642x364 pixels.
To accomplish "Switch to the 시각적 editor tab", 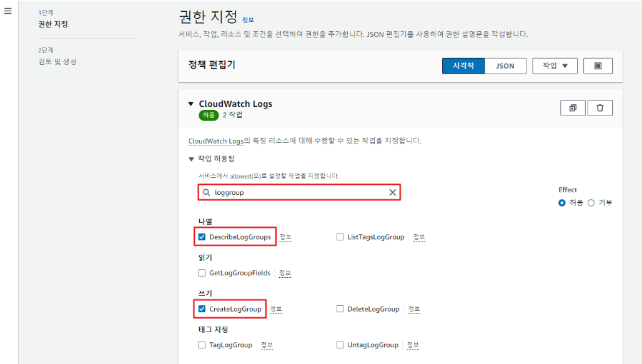I will 463,66.
